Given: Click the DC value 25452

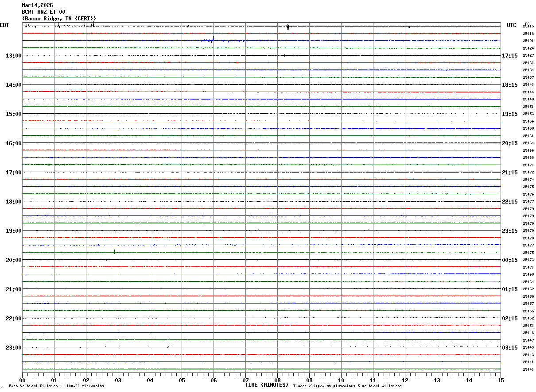Looking at the screenshot, I should click(x=528, y=319).
